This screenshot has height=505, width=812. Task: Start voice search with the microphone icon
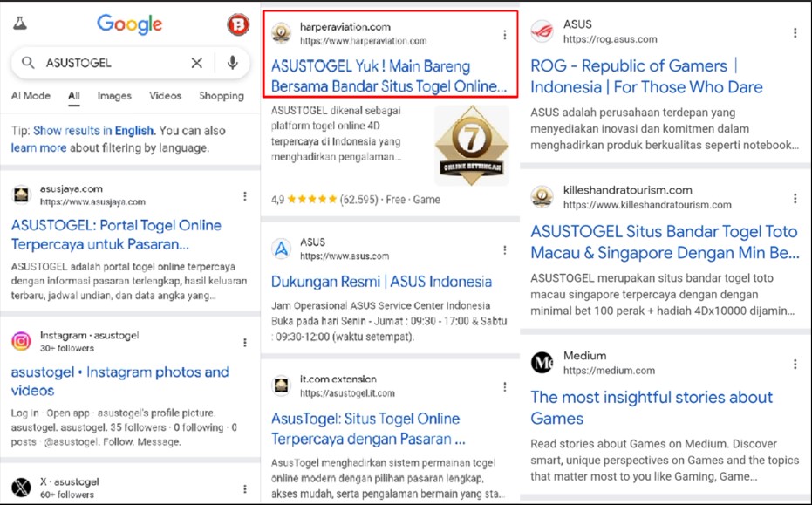[x=232, y=63]
